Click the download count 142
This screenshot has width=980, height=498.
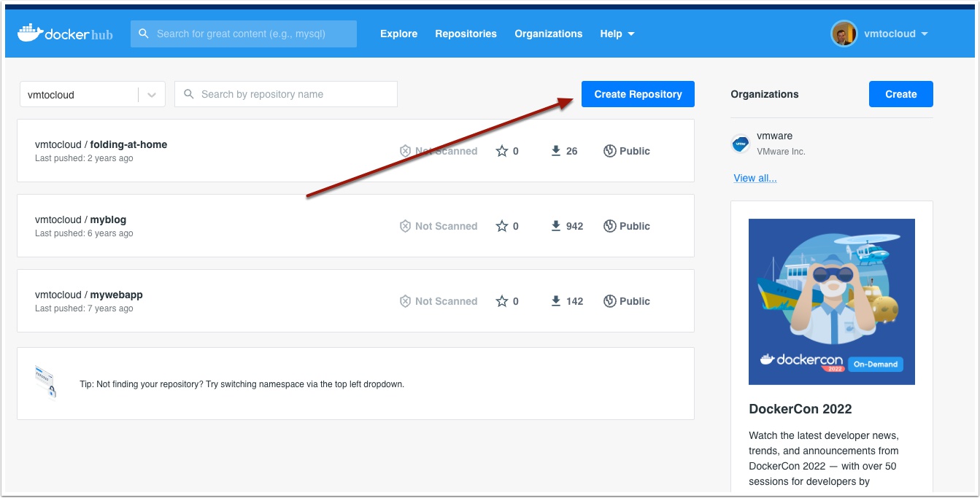(x=575, y=301)
